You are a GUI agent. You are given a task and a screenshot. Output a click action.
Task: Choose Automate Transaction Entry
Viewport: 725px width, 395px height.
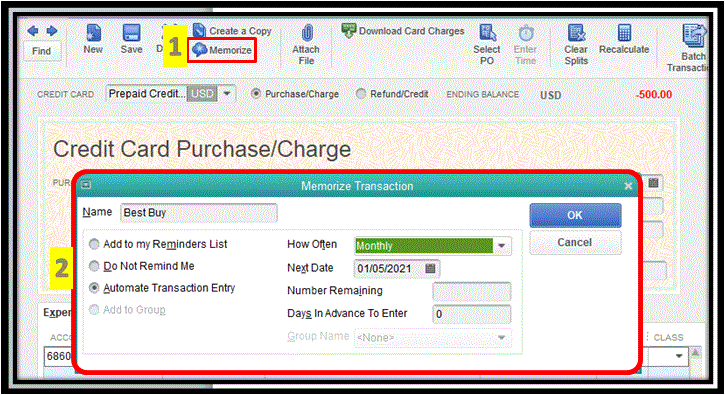click(x=94, y=288)
